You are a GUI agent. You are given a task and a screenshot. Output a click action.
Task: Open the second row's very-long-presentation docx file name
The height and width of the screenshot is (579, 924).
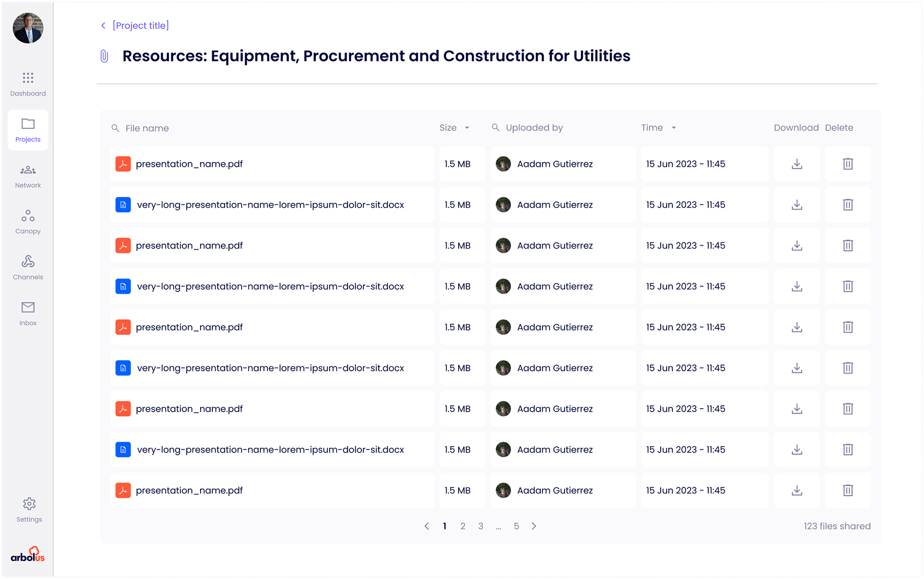coord(270,205)
